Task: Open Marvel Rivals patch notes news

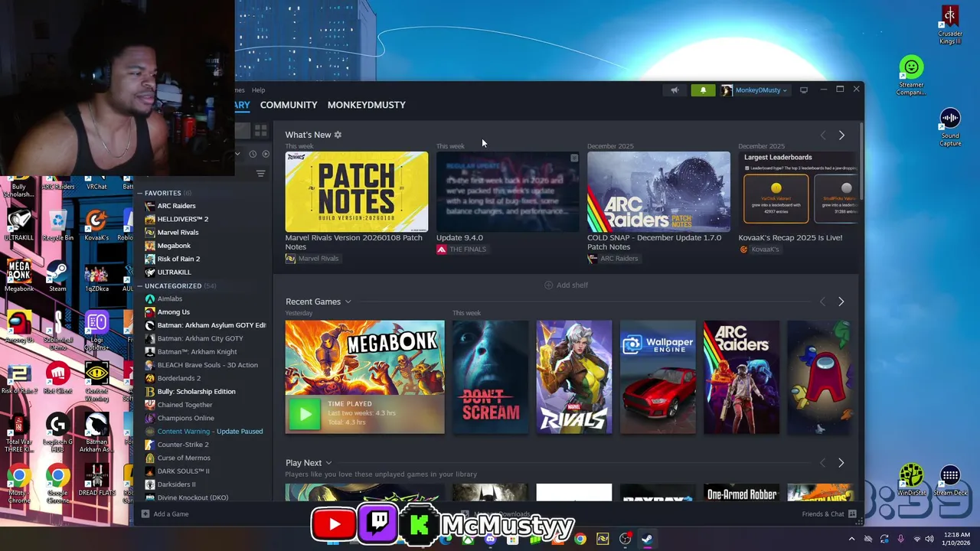Action: (357, 192)
